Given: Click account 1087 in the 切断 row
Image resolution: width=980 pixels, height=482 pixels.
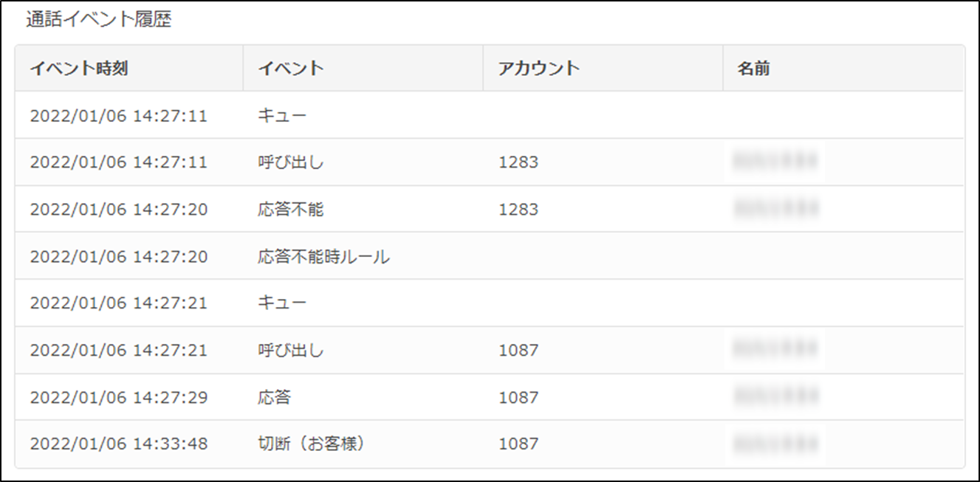Looking at the screenshot, I should click(x=518, y=444).
